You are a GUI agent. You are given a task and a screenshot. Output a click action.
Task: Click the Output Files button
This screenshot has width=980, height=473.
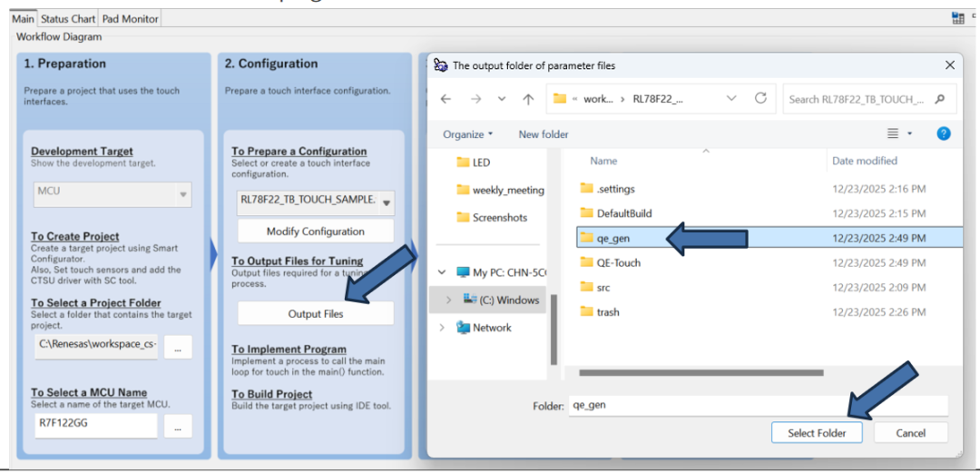click(316, 313)
